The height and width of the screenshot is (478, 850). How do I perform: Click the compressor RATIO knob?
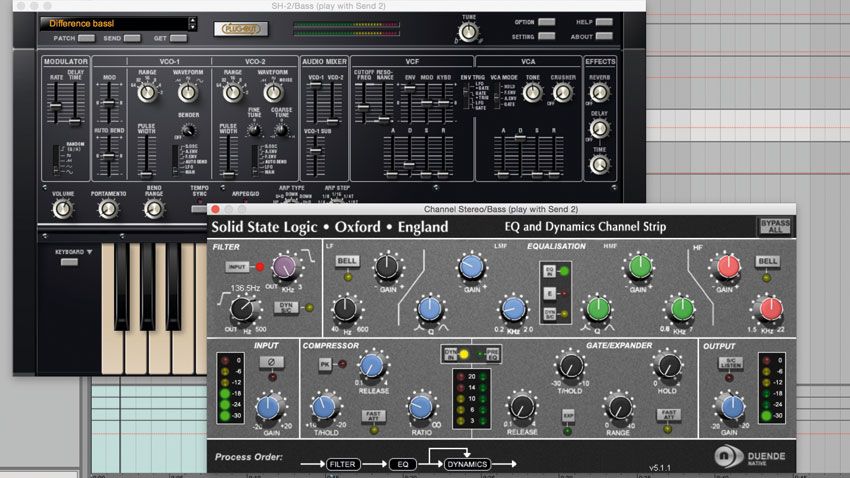(421, 408)
